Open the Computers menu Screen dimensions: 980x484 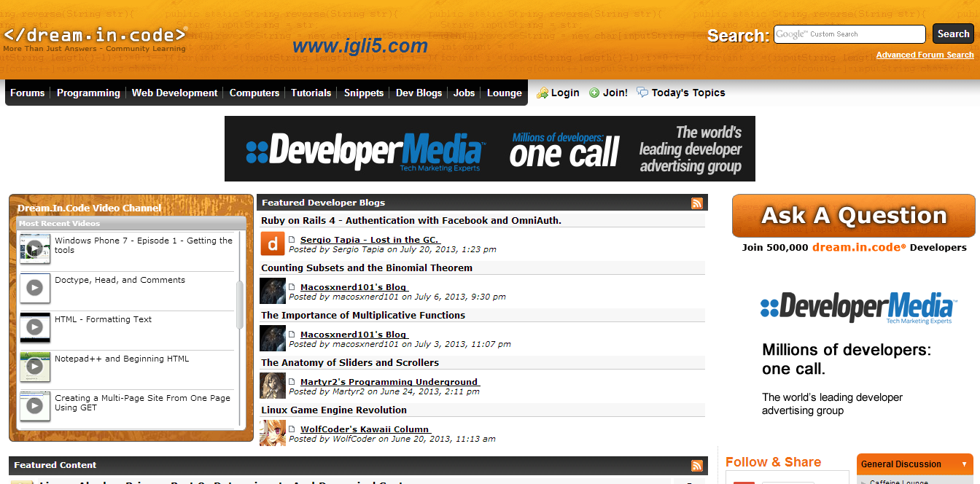pos(254,93)
